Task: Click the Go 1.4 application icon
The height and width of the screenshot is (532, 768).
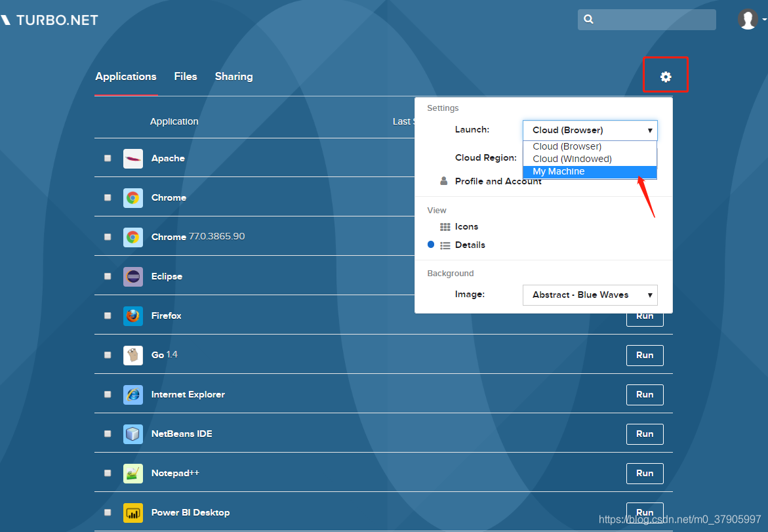Action: (132, 355)
